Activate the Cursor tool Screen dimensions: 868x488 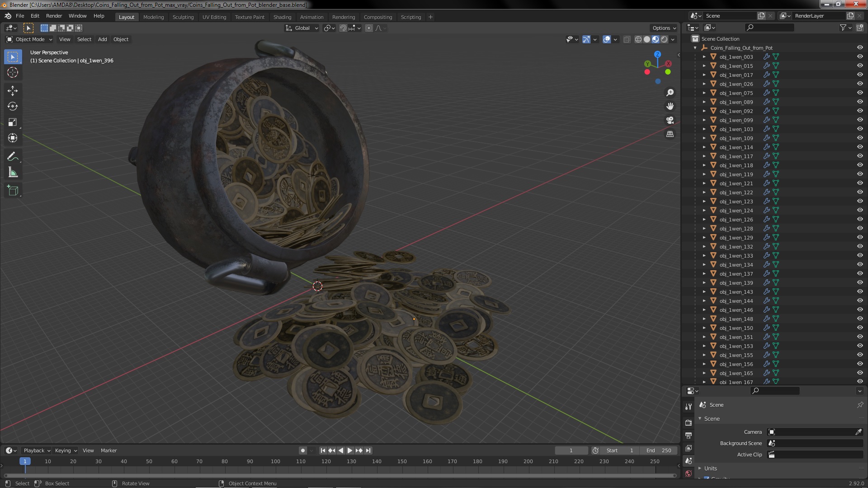point(13,73)
